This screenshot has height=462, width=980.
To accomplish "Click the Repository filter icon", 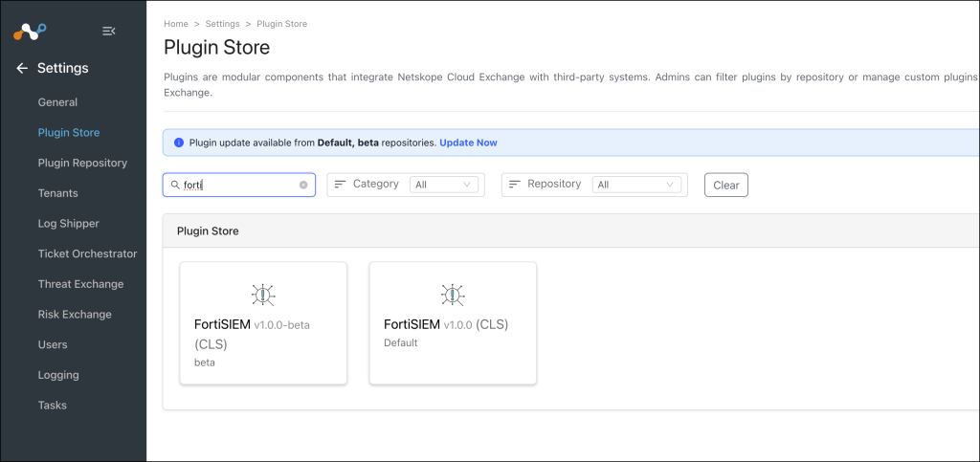I will coord(514,185).
